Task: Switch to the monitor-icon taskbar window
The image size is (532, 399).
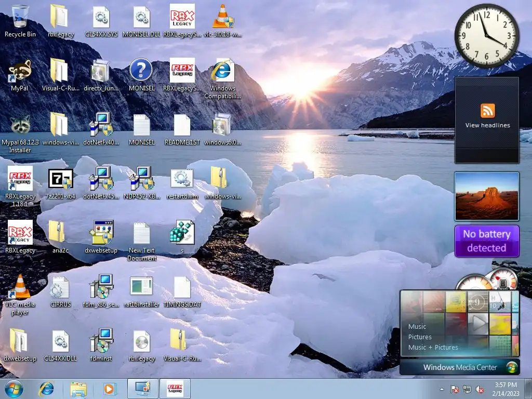Action: [143, 389]
